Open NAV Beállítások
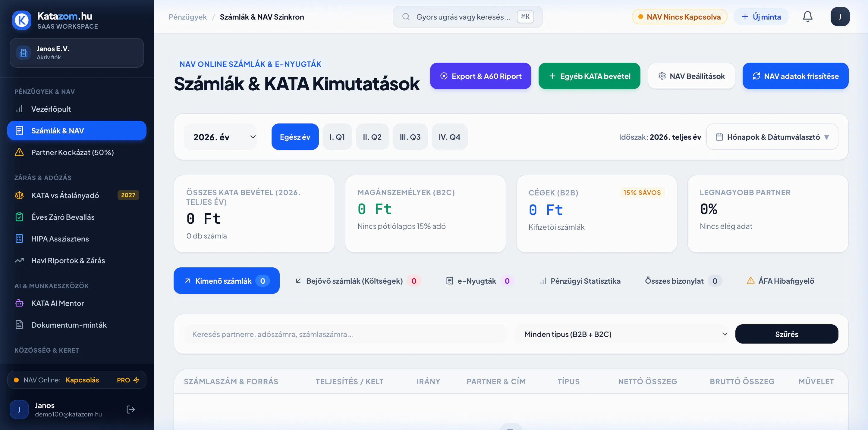 click(x=691, y=76)
